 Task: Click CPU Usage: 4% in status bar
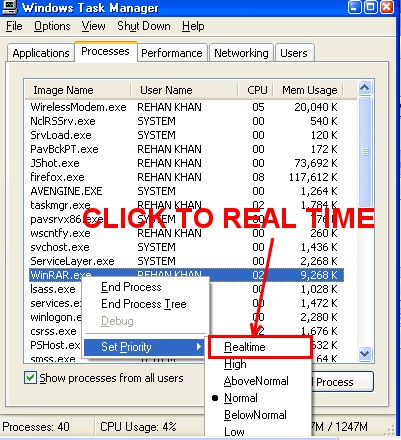[138, 427]
